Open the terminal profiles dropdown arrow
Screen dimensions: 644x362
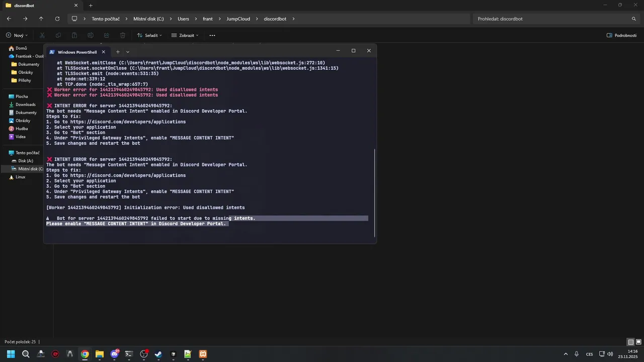point(128,52)
